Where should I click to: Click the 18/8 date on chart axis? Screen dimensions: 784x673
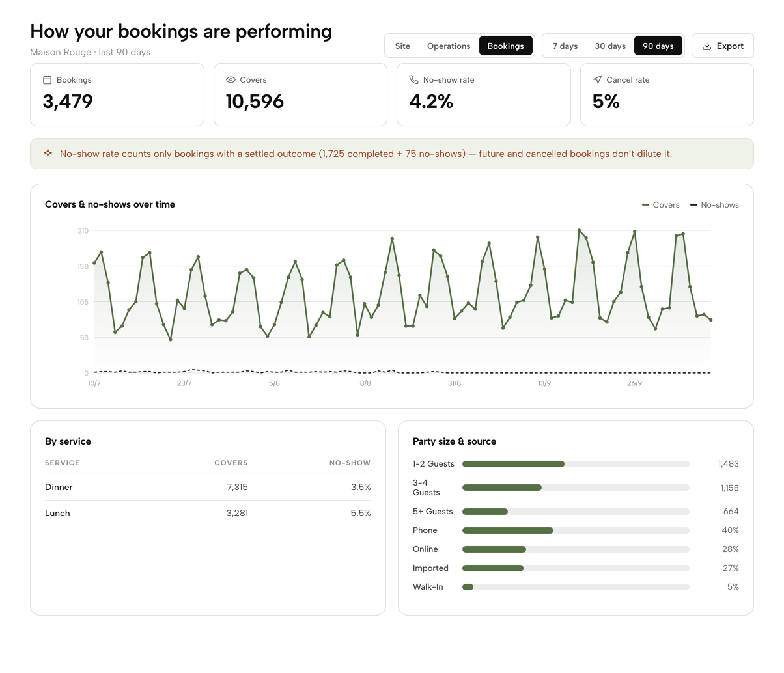[x=364, y=383]
